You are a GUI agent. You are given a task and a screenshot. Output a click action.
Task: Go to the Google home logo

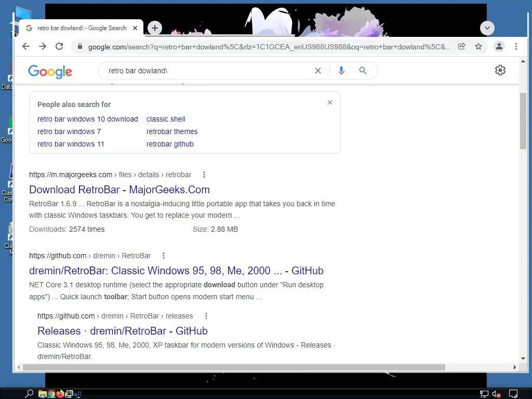[x=50, y=71]
